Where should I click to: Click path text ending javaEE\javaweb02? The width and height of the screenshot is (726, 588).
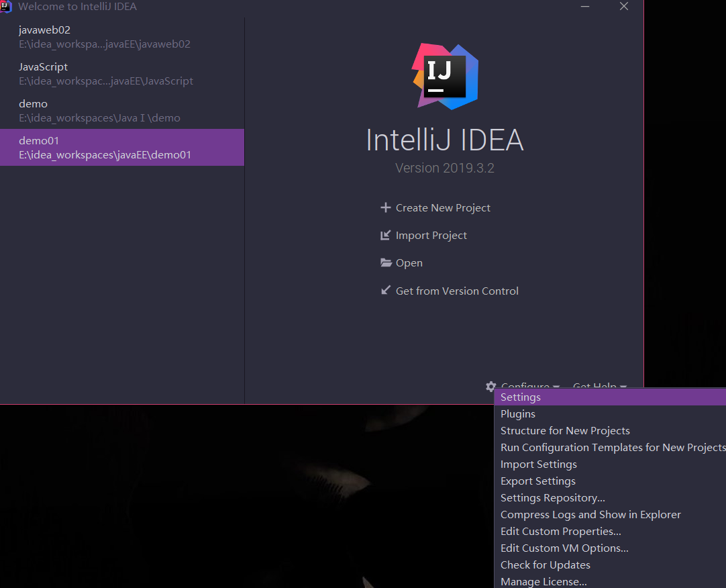tap(105, 44)
